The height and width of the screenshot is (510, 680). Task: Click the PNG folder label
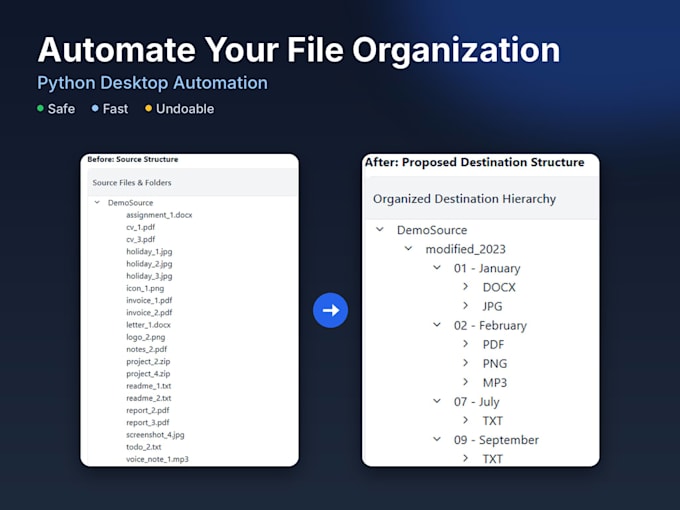tap(495, 363)
